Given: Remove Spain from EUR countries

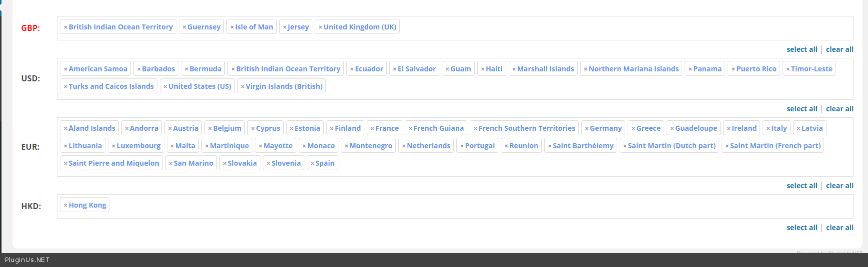Looking at the screenshot, I should (312, 164).
